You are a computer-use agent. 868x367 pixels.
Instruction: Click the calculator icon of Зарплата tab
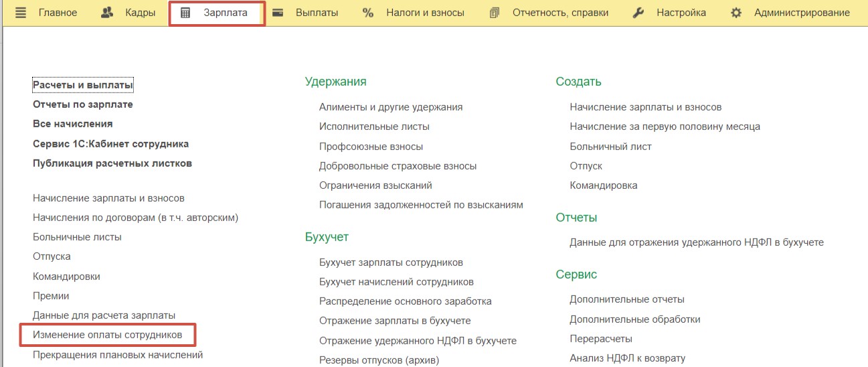click(x=185, y=13)
